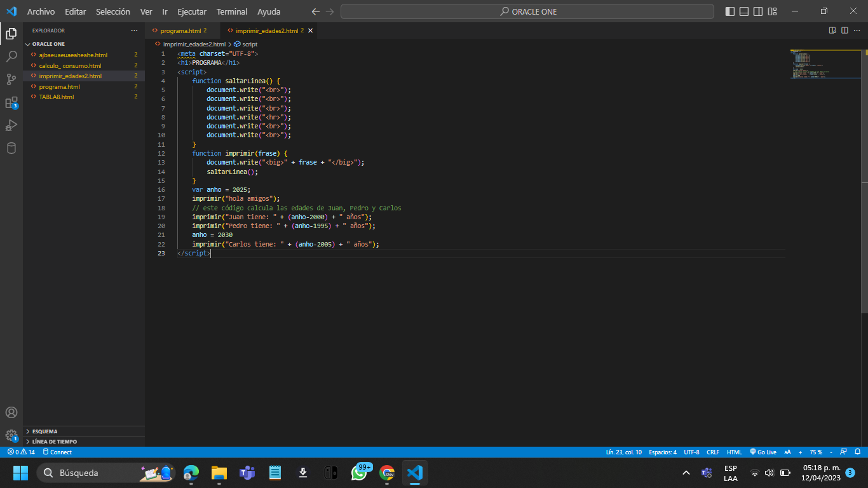Click the code minimap
The height and width of the screenshot is (488, 868).
[x=825, y=64]
